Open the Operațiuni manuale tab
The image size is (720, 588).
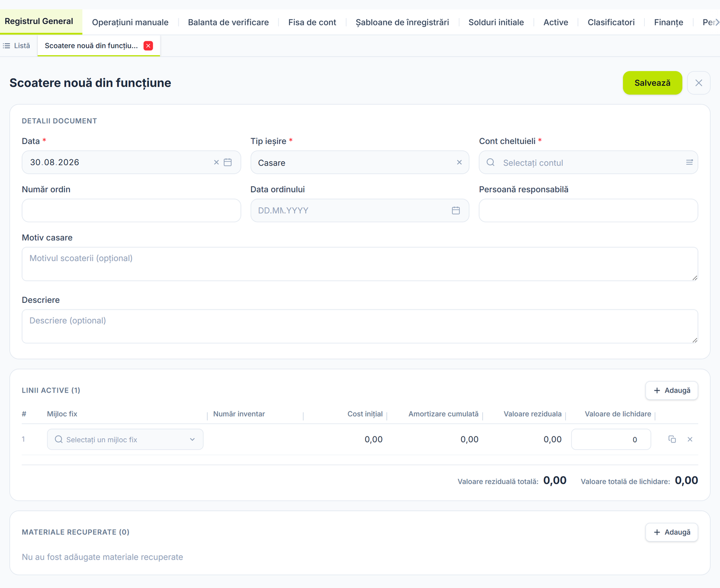[x=130, y=22]
